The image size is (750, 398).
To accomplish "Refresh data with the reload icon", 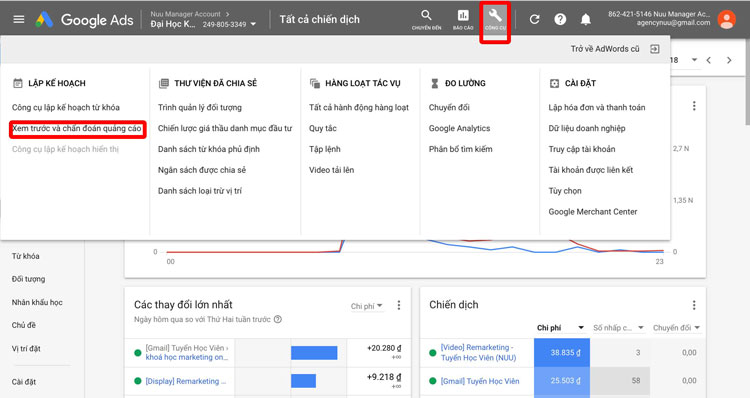I will coord(534,20).
